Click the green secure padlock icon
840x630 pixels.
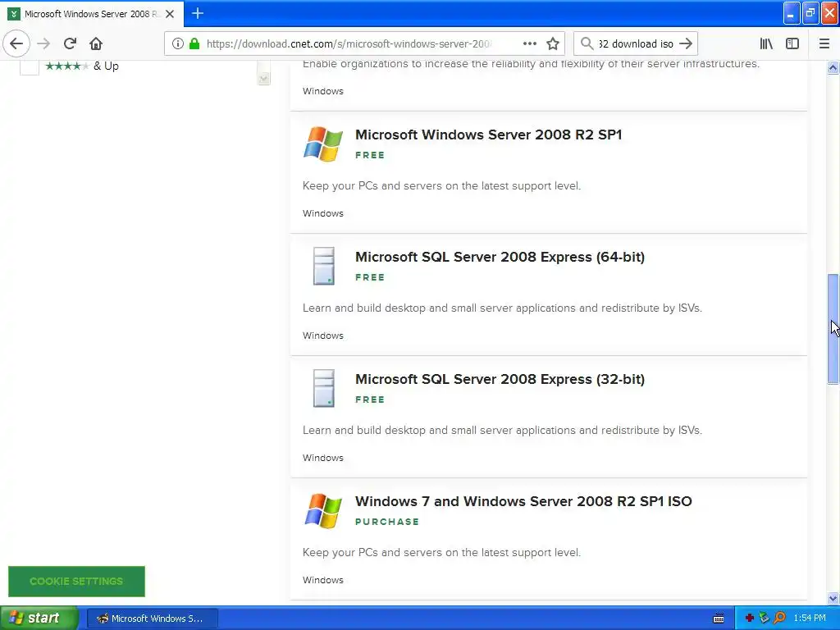[194, 43]
